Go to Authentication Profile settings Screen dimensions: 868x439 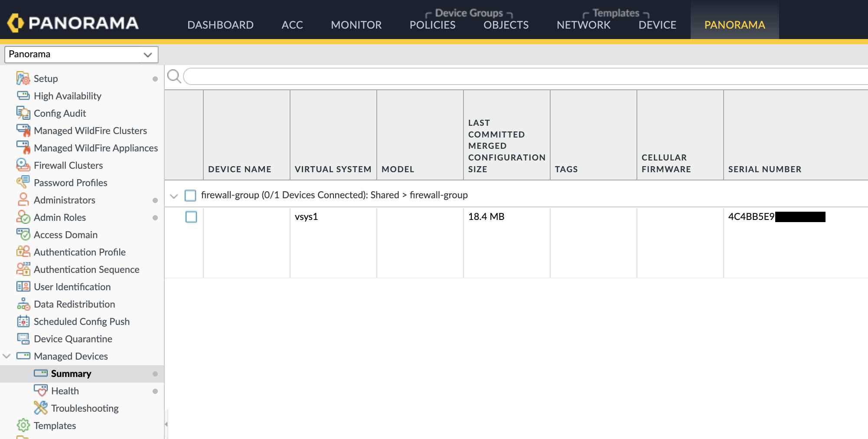[80, 252]
